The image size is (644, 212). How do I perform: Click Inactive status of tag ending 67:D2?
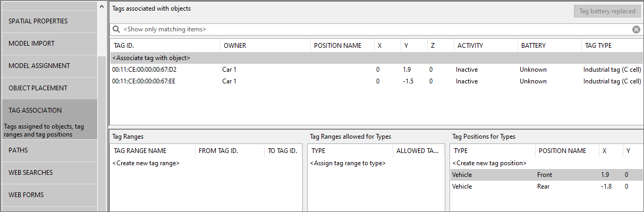point(467,70)
